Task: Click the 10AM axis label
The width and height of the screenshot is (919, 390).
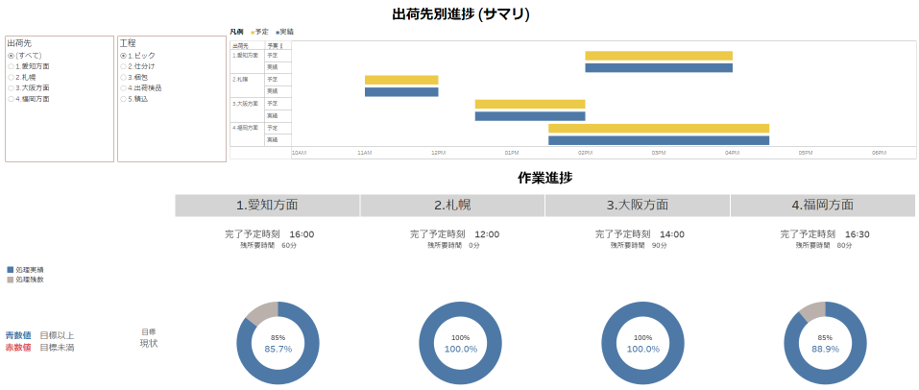Action: click(299, 153)
